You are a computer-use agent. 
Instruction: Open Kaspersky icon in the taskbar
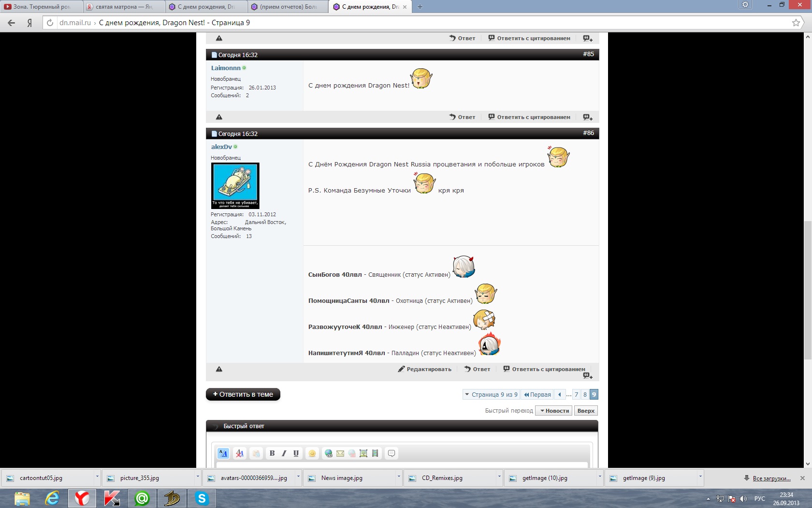coord(112,498)
